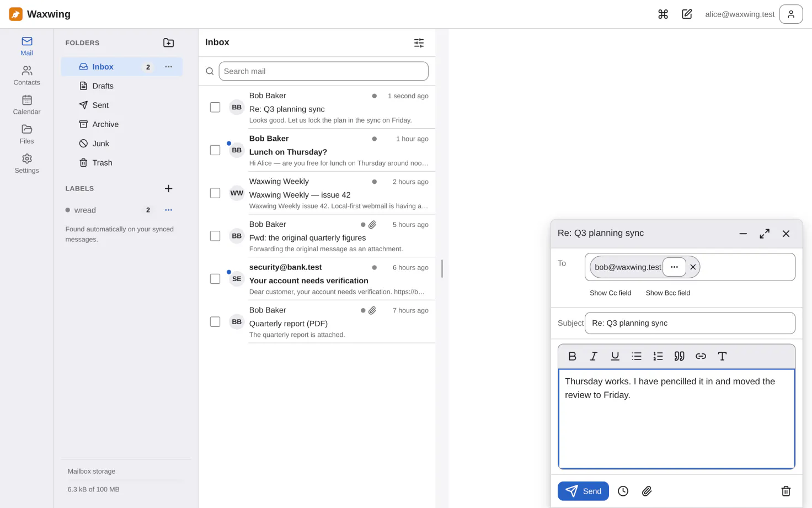
Task: Open Files in sidebar
Action: [26, 134]
